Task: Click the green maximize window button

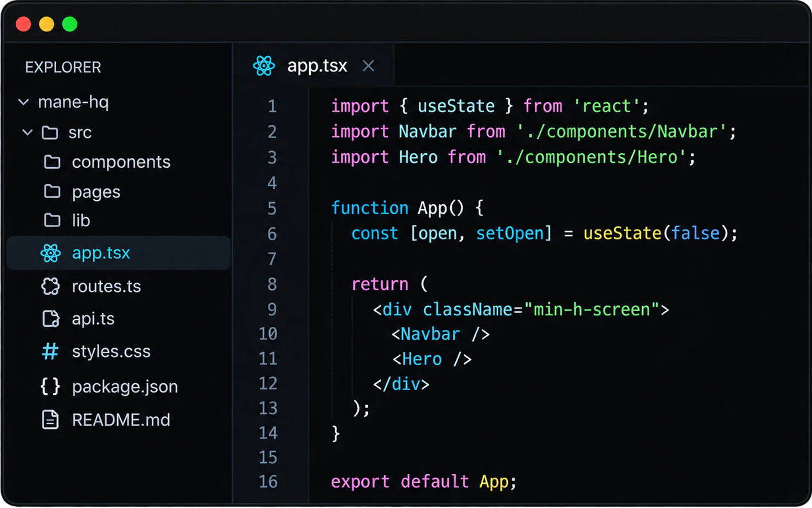Action: coord(70,24)
